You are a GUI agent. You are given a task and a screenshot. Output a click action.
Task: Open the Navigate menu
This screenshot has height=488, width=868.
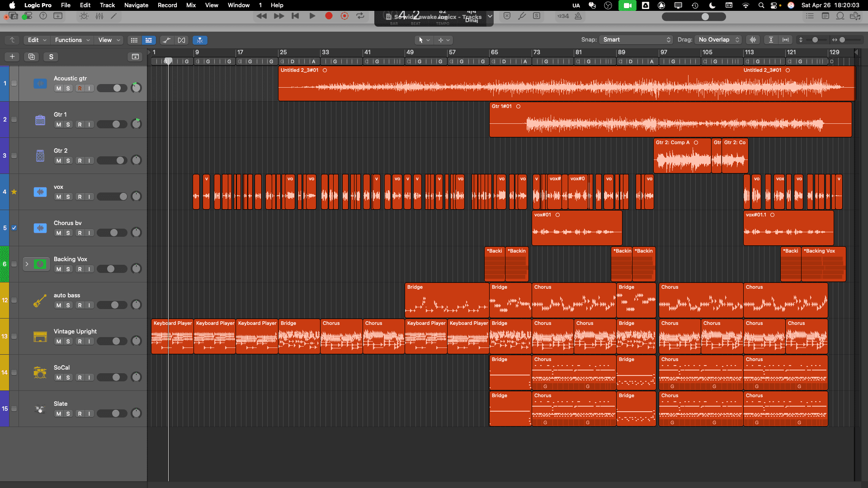tap(136, 5)
